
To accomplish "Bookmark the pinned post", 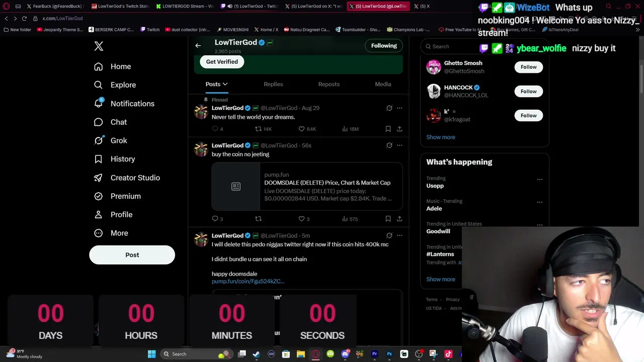I will coord(388,129).
